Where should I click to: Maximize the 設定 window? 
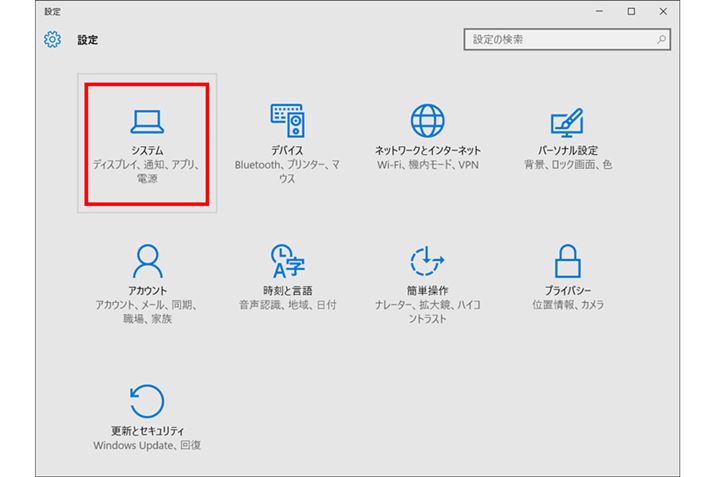631,11
